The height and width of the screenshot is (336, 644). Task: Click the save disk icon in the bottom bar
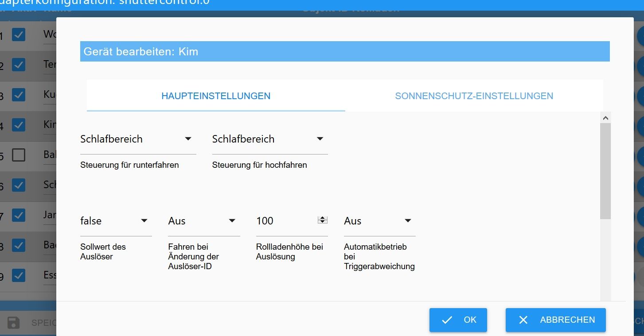coord(14,323)
